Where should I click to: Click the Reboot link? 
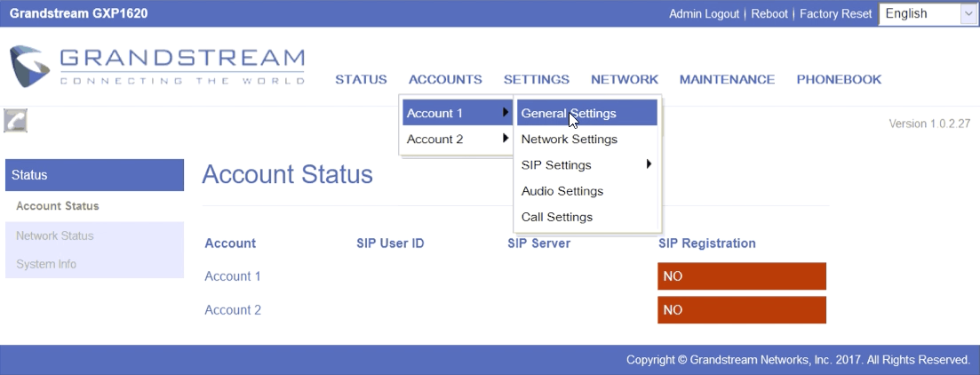tap(769, 13)
